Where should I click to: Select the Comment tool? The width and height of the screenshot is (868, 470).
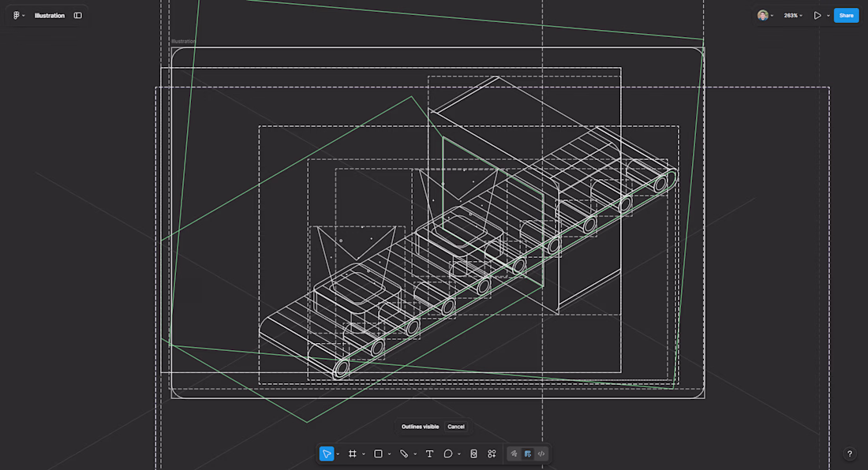pos(448,454)
